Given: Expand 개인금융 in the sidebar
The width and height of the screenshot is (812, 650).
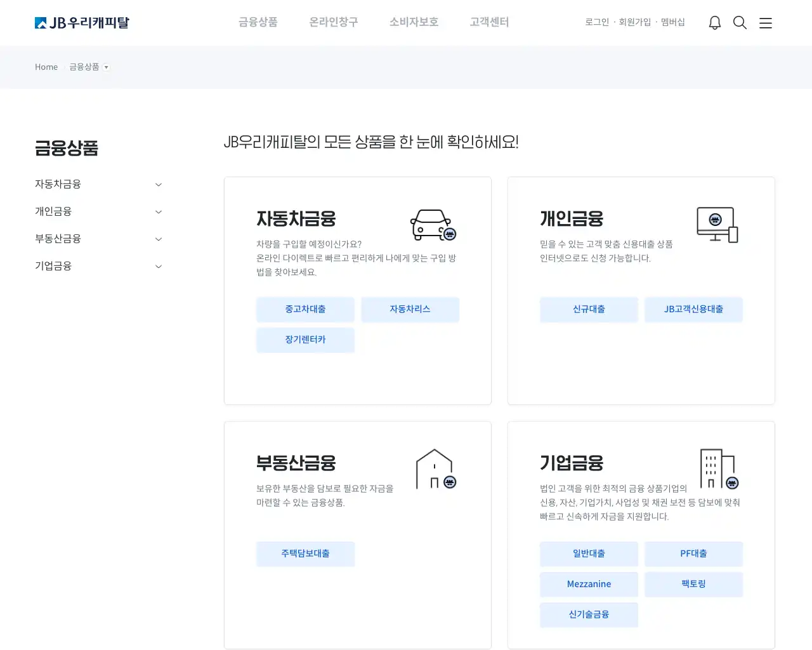Looking at the screenshot, I should point(98,211).
